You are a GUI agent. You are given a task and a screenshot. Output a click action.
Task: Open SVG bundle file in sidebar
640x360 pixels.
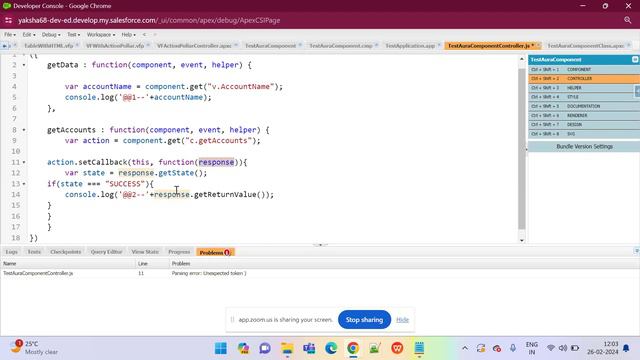coord(584,134)
